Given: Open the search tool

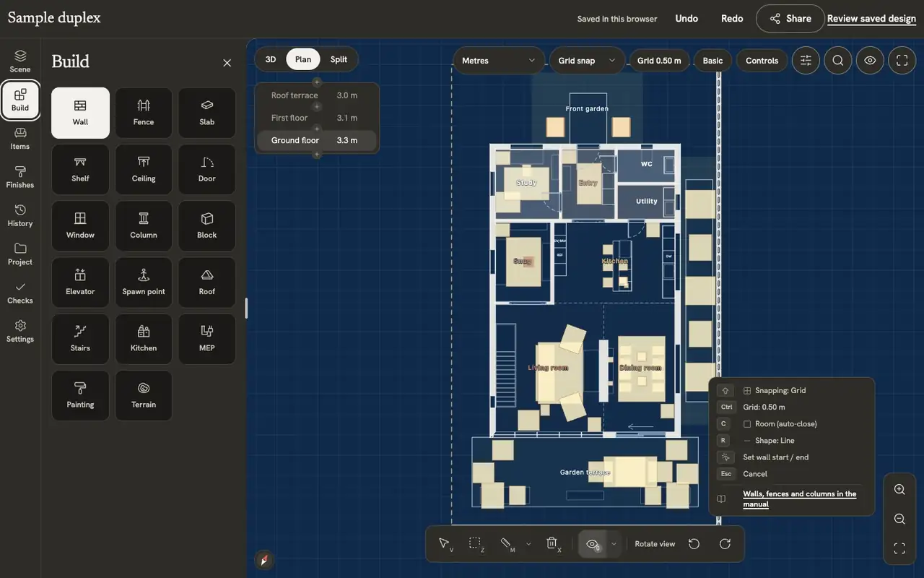Looking at the screenshot, I should pos(838,61).
